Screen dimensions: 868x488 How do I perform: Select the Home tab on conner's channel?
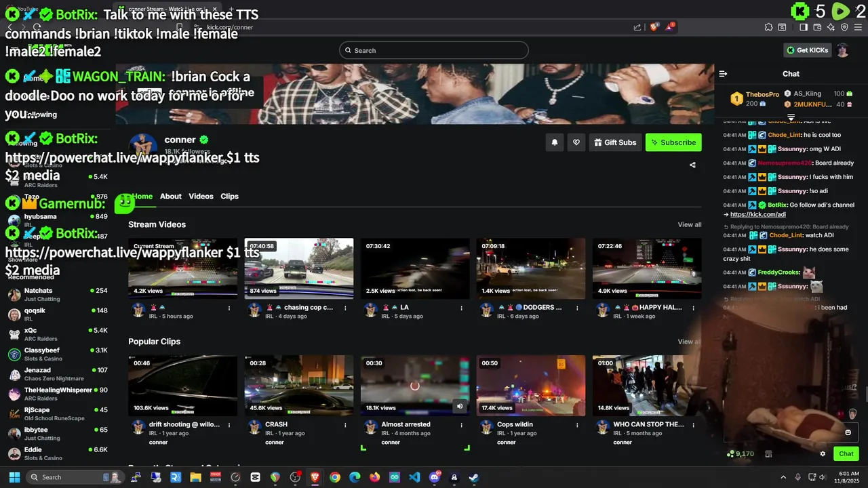(142, 197)
